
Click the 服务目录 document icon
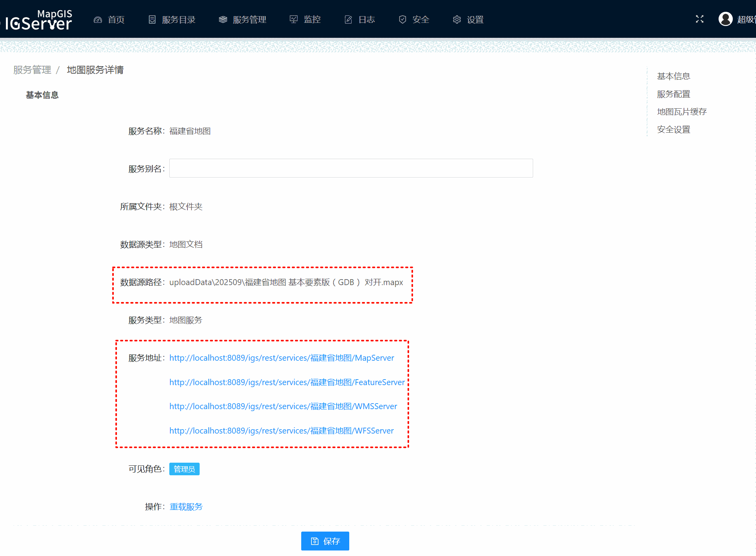(152, 20)
